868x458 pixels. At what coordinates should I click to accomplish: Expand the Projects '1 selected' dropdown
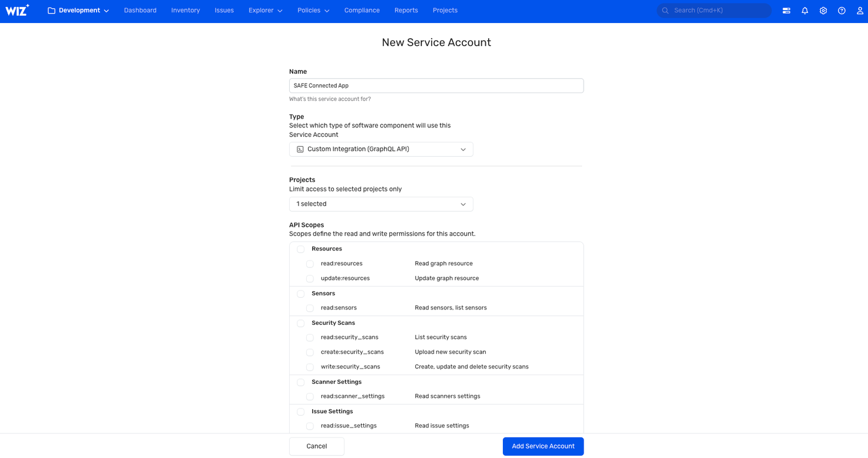[x=381, y=204]
